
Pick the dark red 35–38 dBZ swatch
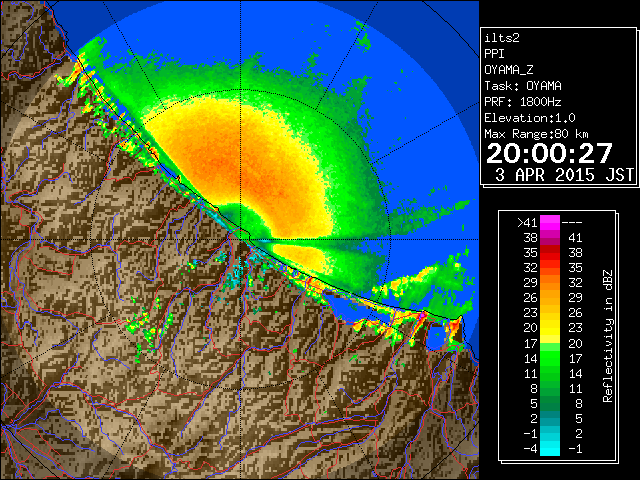pos(550,253)
